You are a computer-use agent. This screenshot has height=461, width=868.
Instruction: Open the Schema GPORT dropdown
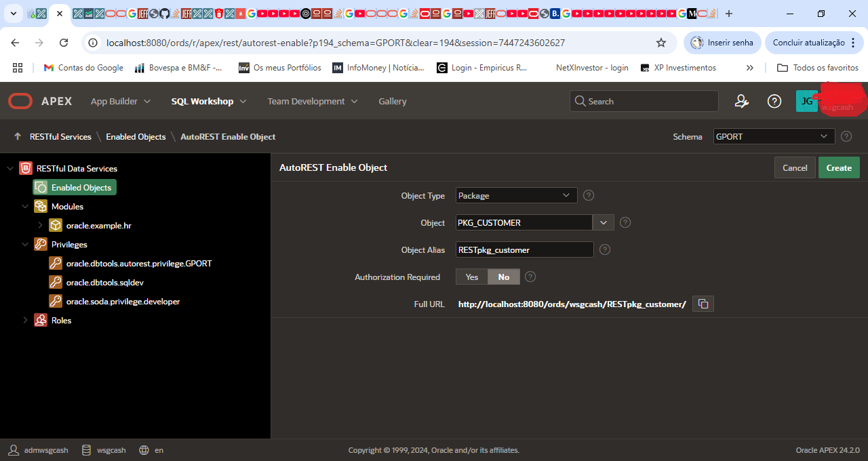(774, 136)
